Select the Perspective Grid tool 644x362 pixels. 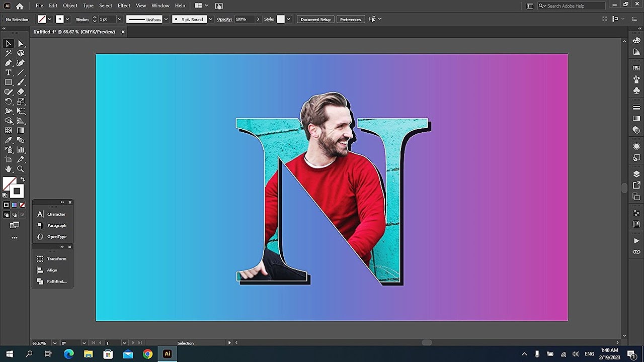click(x=21, y=121)
